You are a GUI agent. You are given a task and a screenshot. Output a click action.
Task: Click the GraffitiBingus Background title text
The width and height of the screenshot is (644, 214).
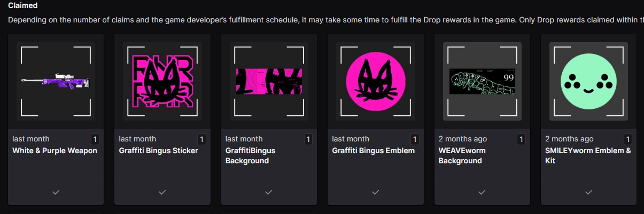(250, 155)
